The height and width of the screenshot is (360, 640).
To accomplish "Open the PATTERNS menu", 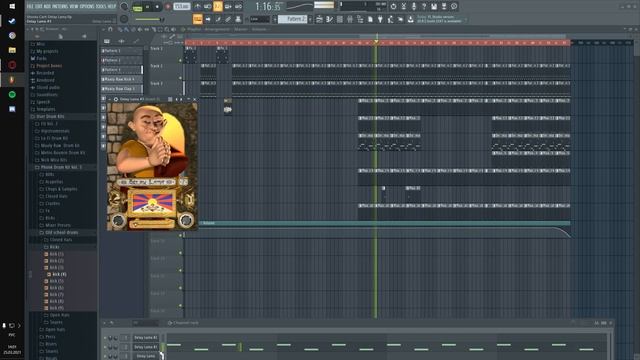I will pos(60,7).
